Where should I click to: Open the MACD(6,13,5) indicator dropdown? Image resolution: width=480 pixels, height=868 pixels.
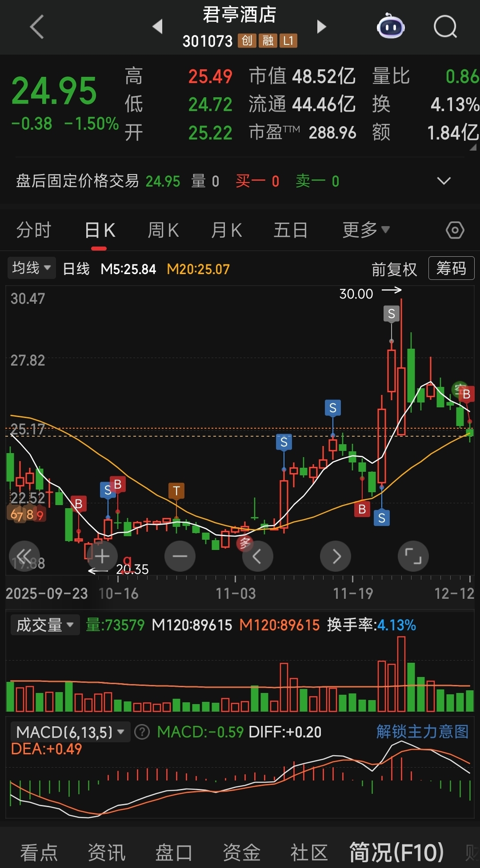coord(70,732)
